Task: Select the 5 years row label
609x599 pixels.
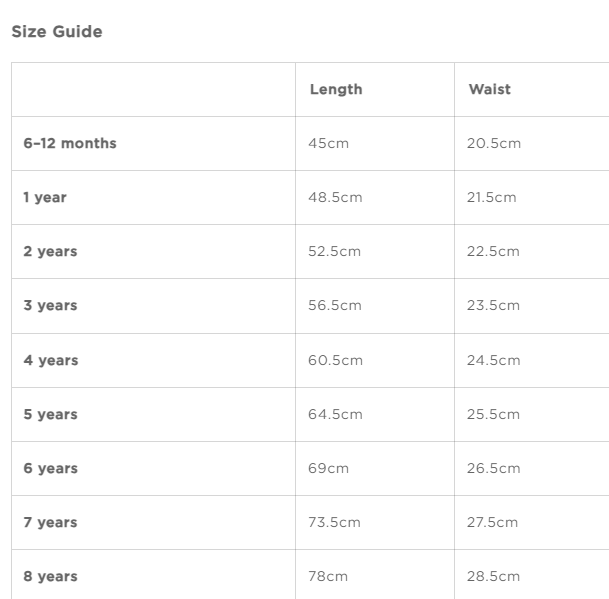Action: (50, 414)
